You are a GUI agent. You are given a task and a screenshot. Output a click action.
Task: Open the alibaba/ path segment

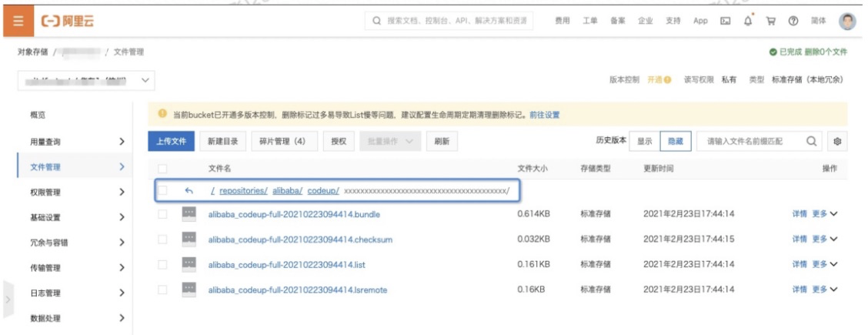coord(287,191)
